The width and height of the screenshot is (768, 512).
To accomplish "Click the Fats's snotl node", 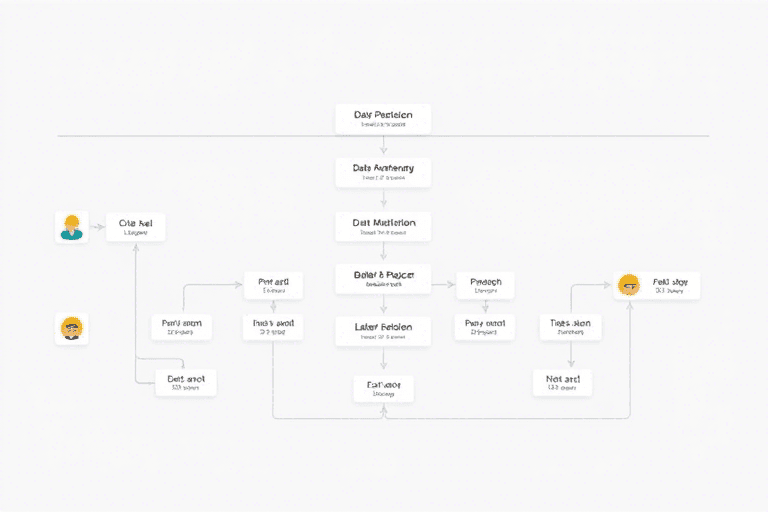I will [273, 327].
